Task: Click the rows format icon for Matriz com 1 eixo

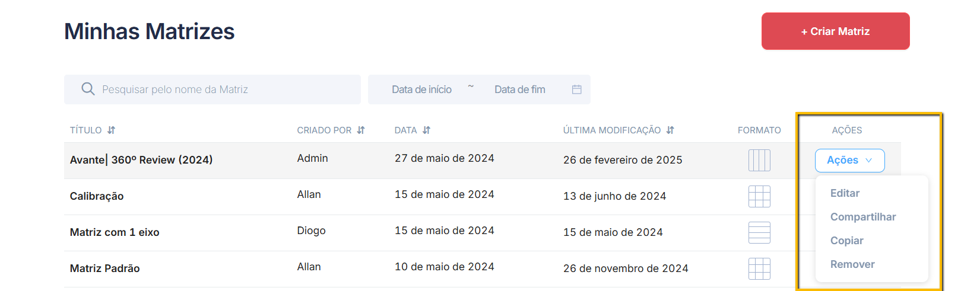Action: pyautogui.click(x=759, y=232)
